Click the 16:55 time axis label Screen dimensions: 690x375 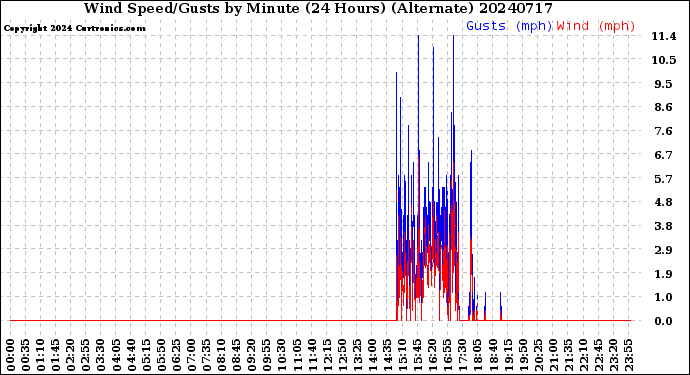click(448, 355)
